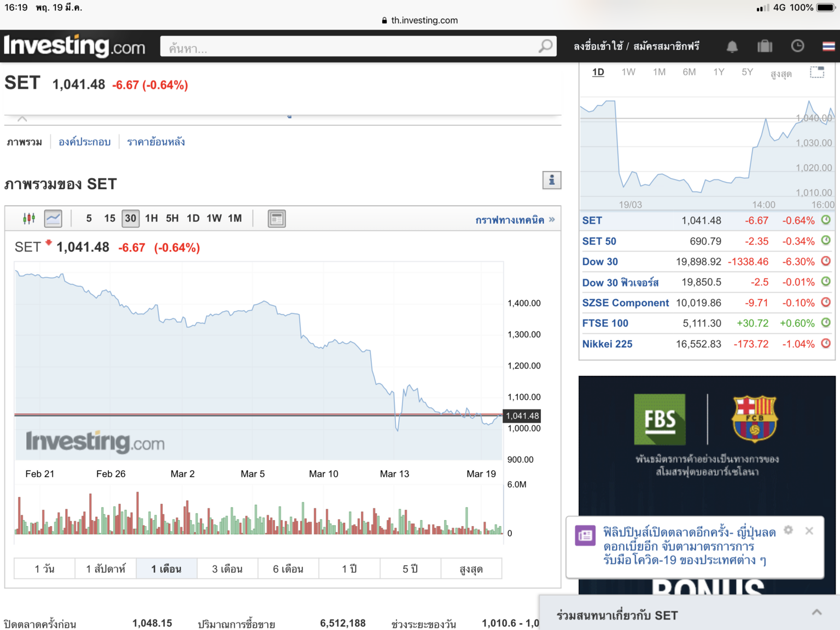The image size is (840, 630).
Task: Open the notifications bell icon
Action: [x=732, y=46]
